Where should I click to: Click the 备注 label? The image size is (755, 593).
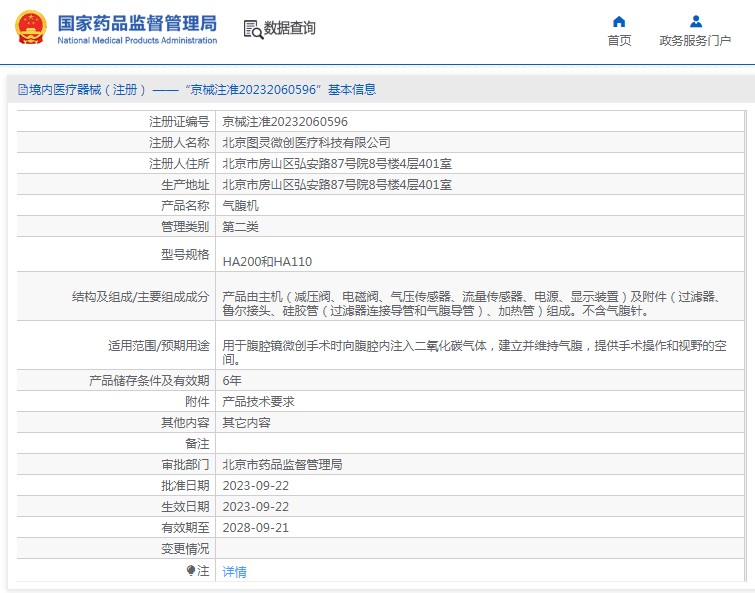click(x=197, y=444)
